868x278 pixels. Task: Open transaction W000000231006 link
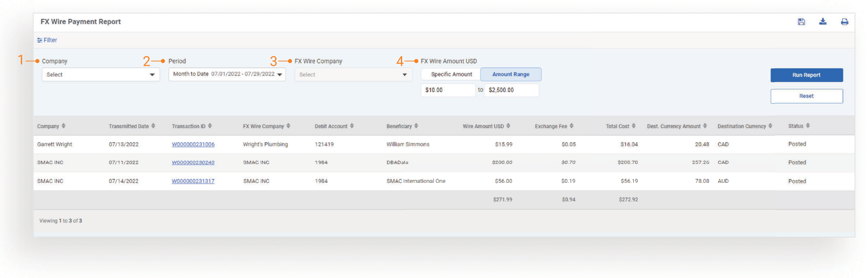click(x=193, y=144)
